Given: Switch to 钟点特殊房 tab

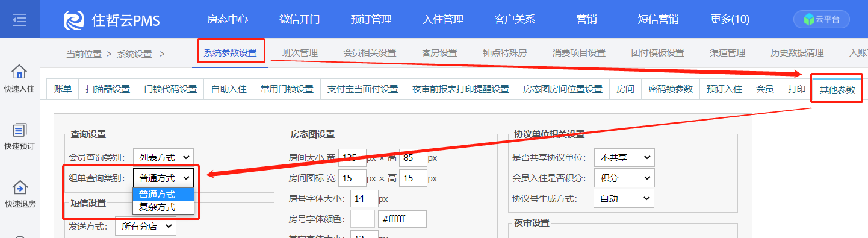Looking at the screenshot, I should point(504,53).
